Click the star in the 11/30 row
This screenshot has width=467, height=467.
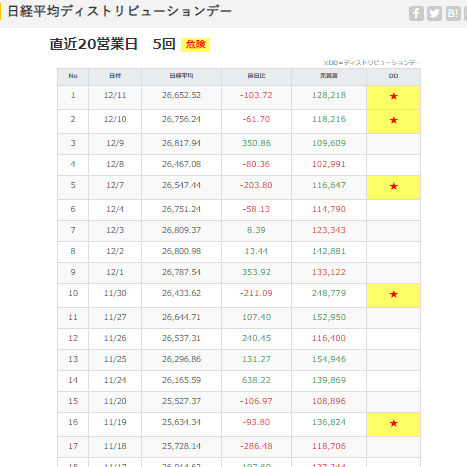pos(394,294)
